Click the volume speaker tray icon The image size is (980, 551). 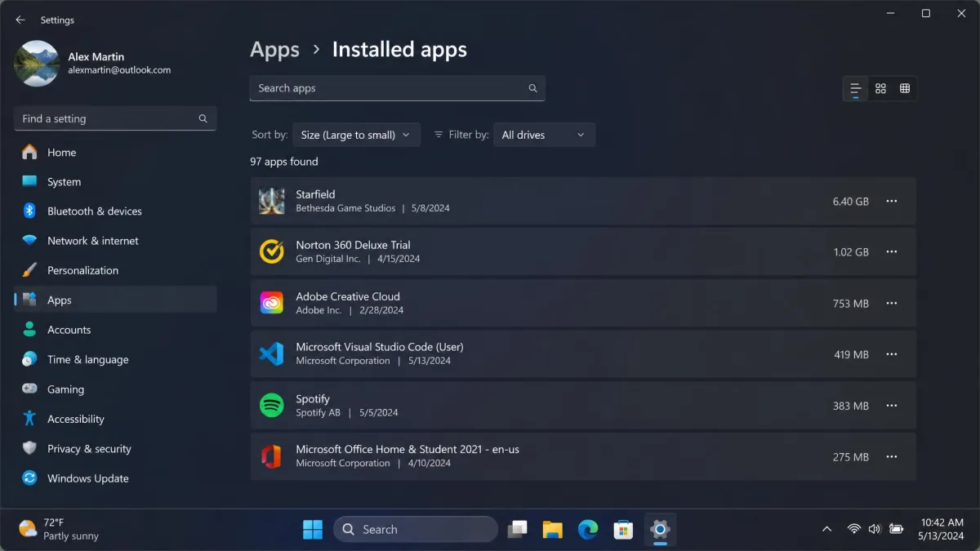(x=875, y=529)
